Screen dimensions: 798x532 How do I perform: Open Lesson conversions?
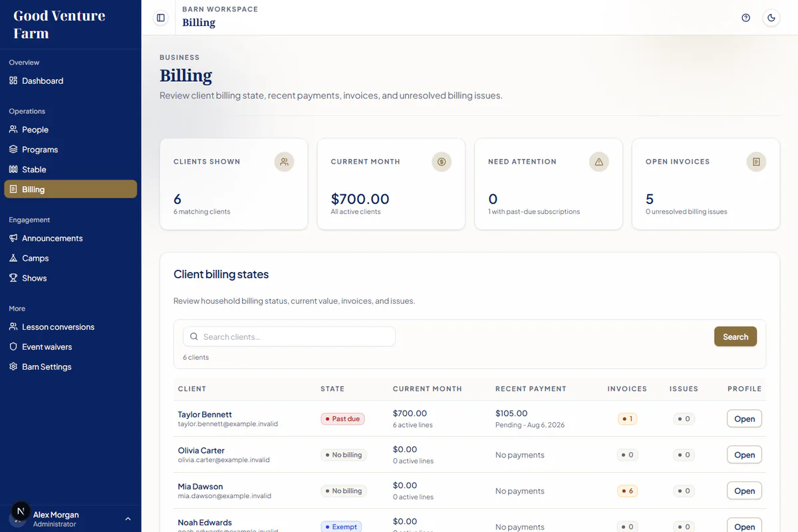pyautogui.click(x=70, y=327)
